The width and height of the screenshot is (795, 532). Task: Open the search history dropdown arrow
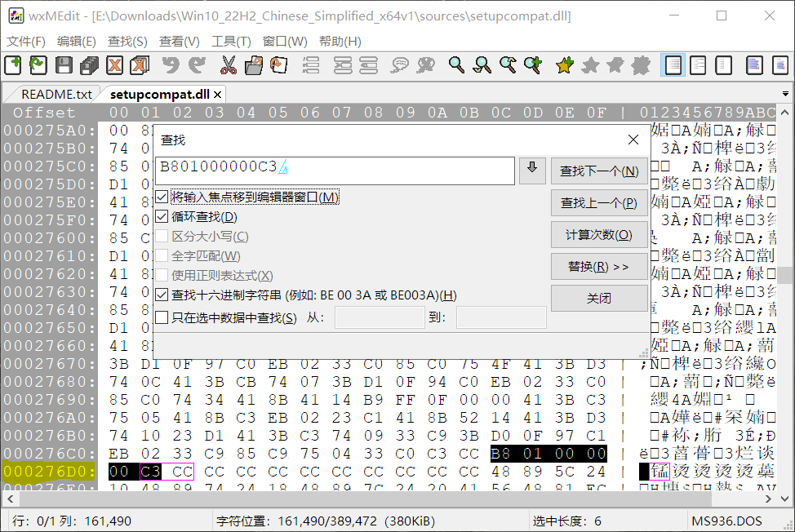click(x=532, y=171)
